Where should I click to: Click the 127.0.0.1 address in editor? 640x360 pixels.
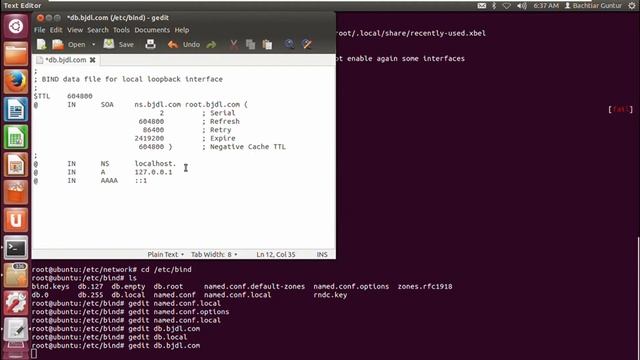pyautogui.click(x=153, y=172)
